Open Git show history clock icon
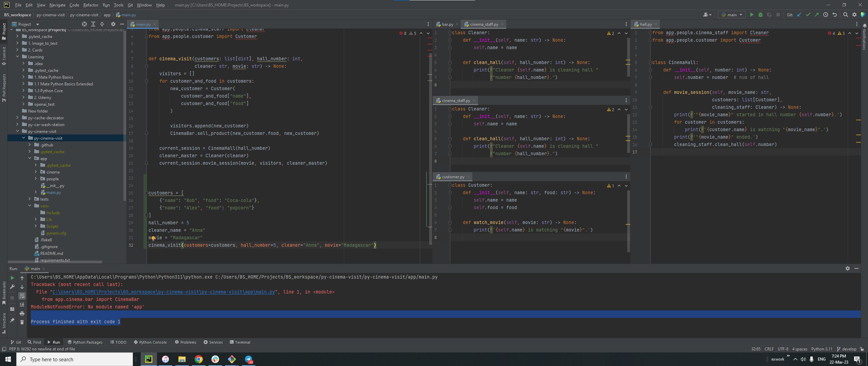This screenshot has width=868, height=366. (x=826, y=15)
